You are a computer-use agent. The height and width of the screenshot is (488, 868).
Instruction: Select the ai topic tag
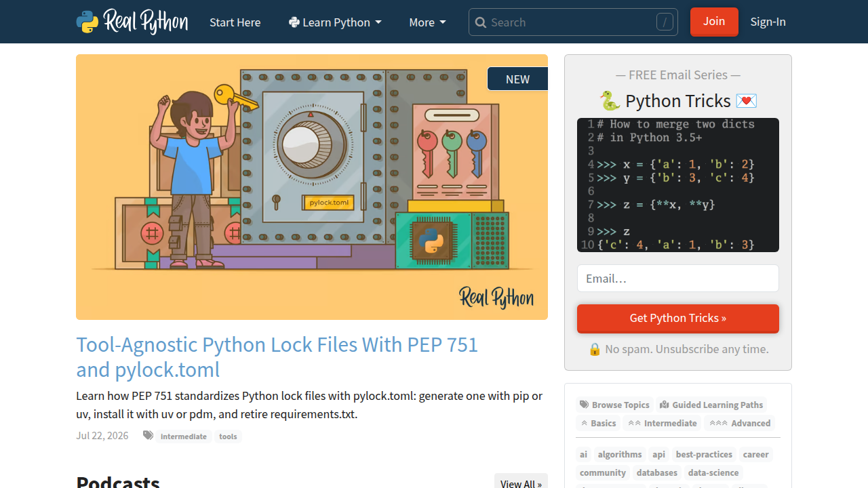point(583,455)
